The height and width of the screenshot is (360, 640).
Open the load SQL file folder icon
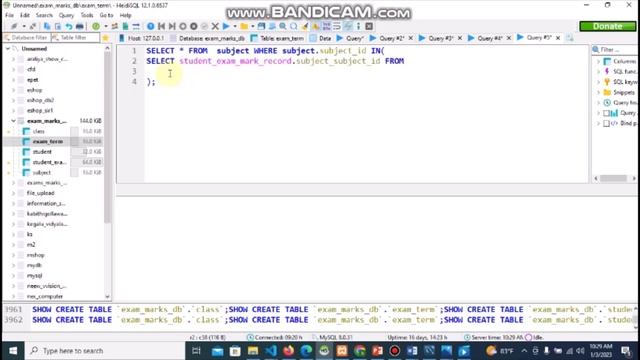pos(244,26)
